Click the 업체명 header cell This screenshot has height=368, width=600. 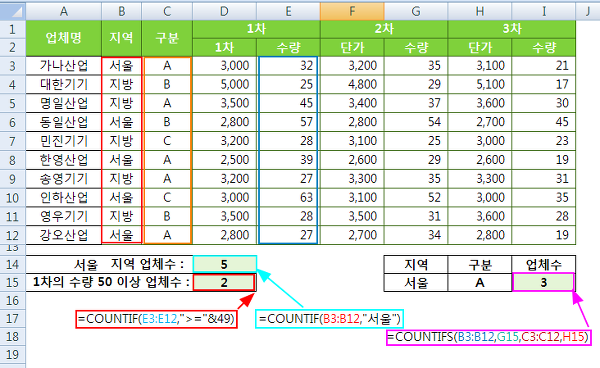pos(64,38)
